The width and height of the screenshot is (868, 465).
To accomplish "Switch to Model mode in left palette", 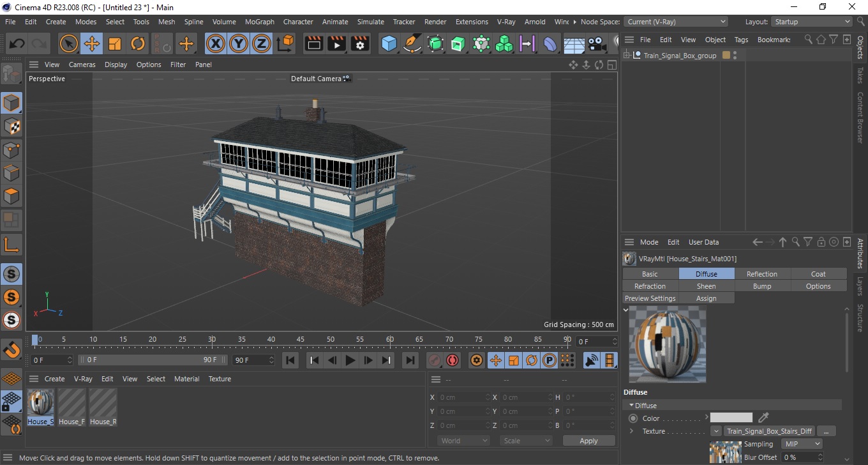I will tap(11, 103).
